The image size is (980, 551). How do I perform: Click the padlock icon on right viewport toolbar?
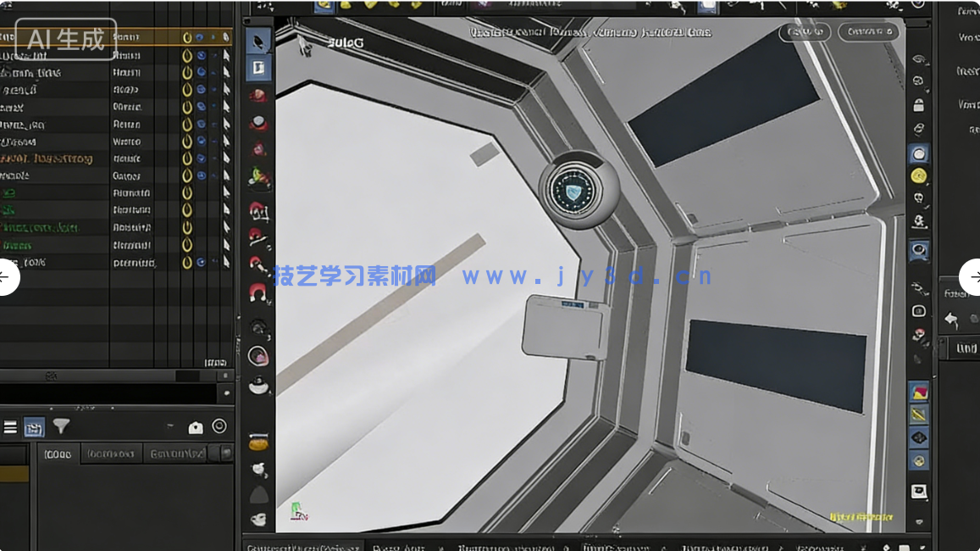(x=918, y=105)
